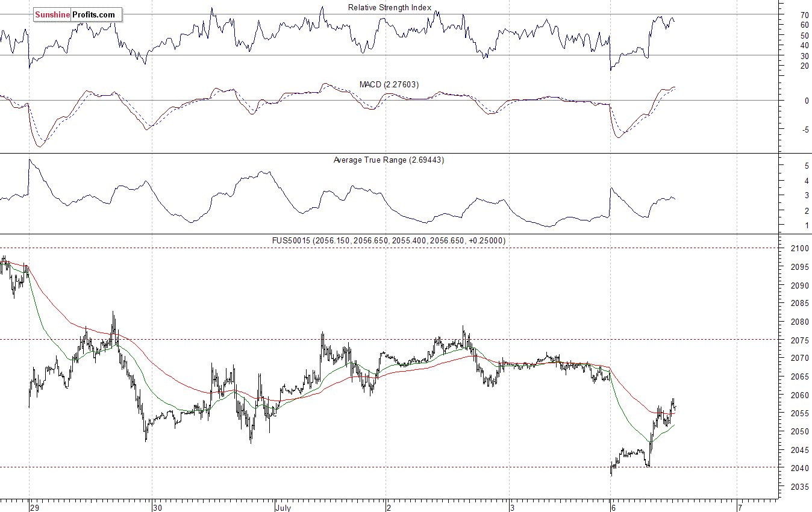Select the date marker 29 on time axis
The width and height of the screenshot is (812, 512).
36,508
